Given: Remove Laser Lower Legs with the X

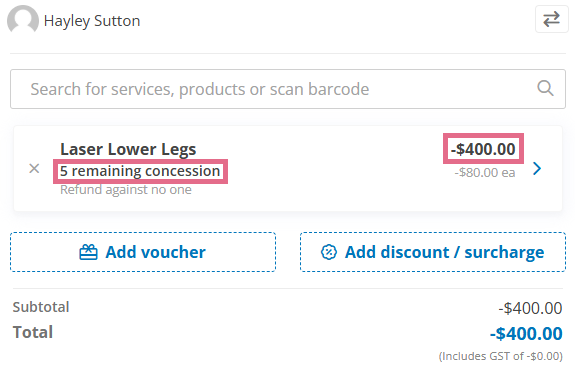Looking at the screenshot, I should (x=34, y=169).
